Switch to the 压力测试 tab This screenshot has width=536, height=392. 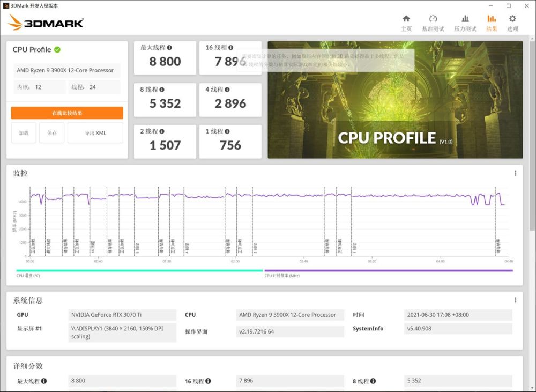click(465, 21)
